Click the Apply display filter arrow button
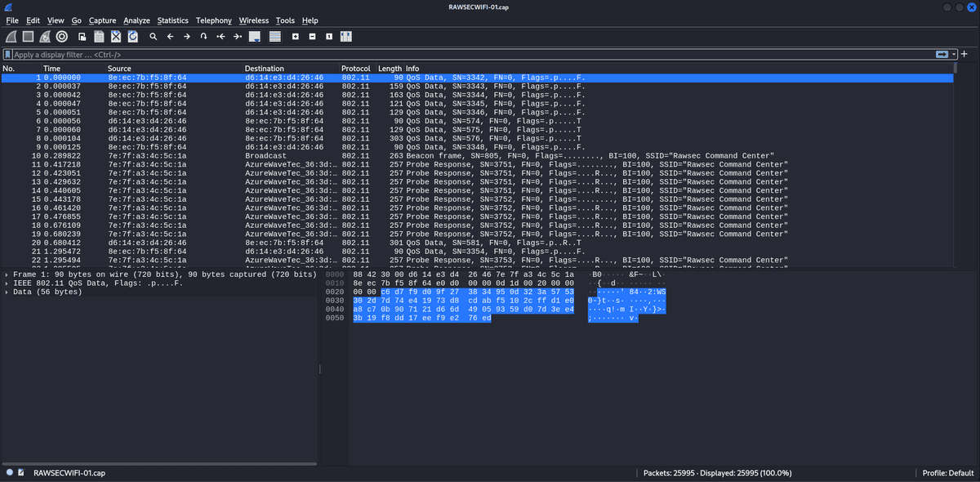 click(942, 54)
